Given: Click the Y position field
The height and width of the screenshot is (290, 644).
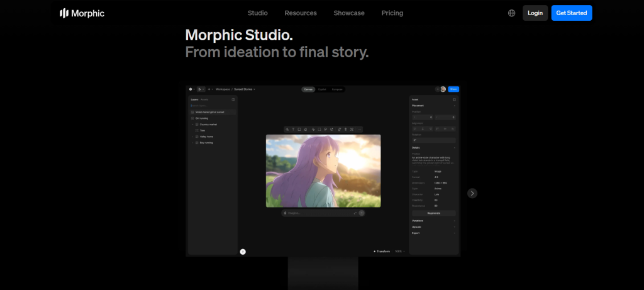Looking at the screenshot, I should pyautogui.click(x=445, y=118).
